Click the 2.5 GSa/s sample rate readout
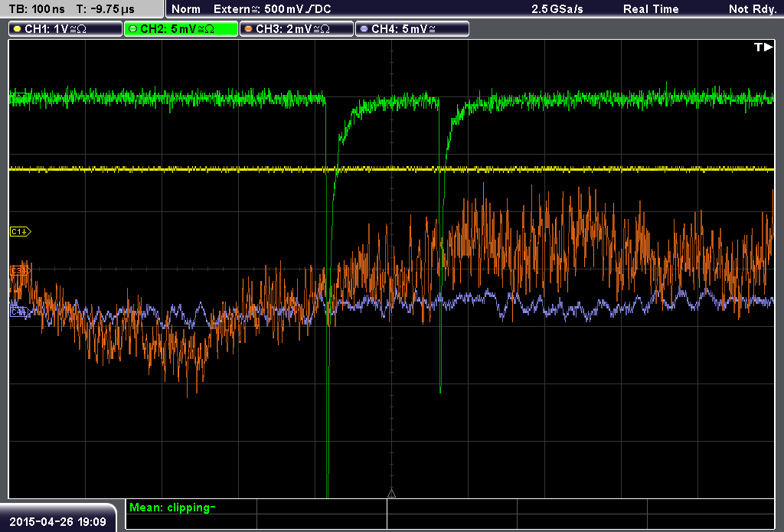The height and width of the screenshot is (532, 784). click(x=557, y=9)
